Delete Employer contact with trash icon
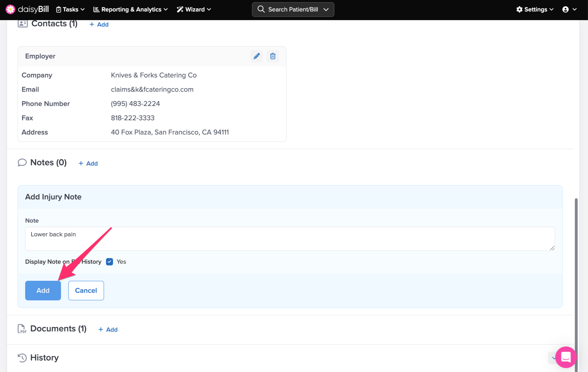 pos(272,56)
